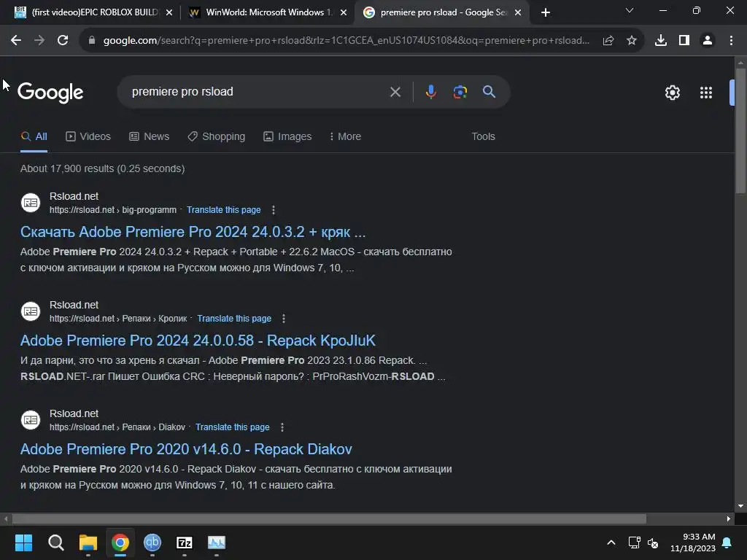Switch to News results
This screenshot has height=560, width=747.
coord(149,136)
